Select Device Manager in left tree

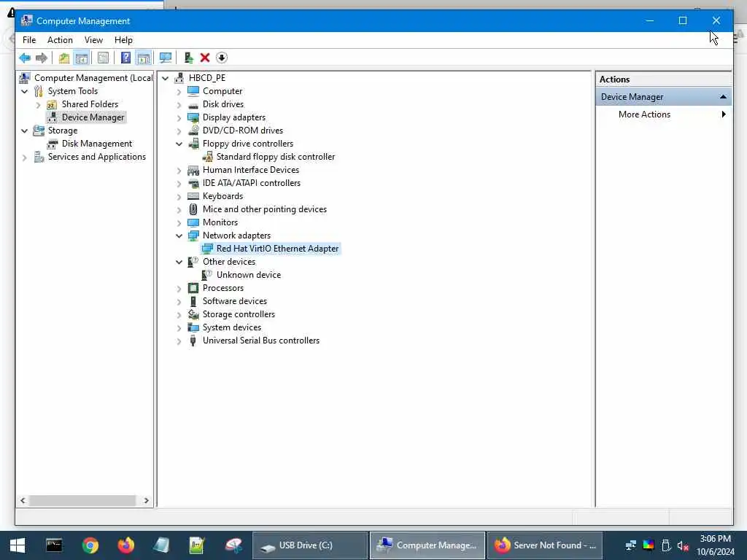tap(93, 117)
